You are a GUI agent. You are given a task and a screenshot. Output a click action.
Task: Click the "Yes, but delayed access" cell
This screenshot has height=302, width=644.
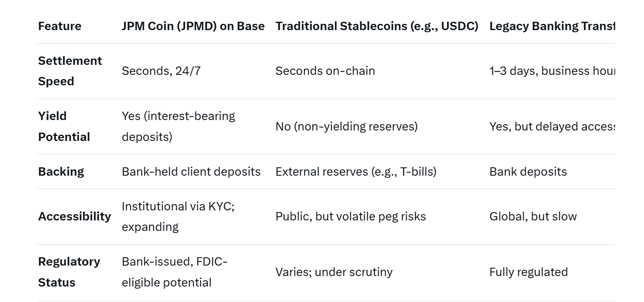point(551,126)
